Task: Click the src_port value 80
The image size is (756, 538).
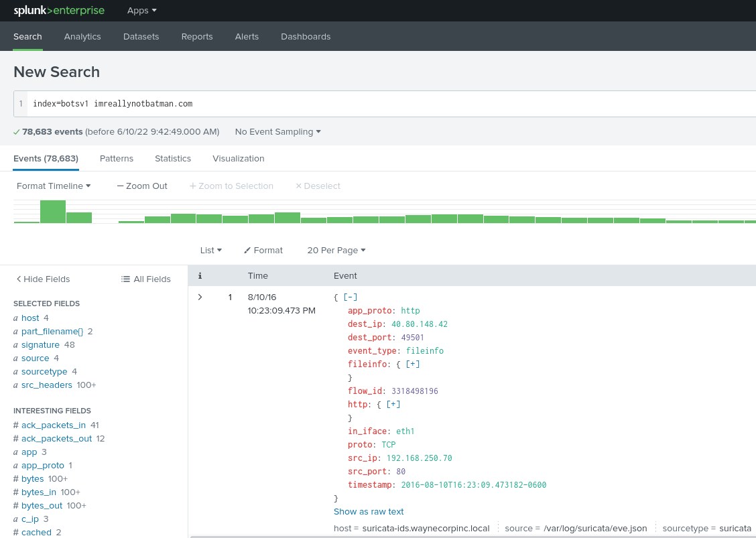Action: coord(401,472)
